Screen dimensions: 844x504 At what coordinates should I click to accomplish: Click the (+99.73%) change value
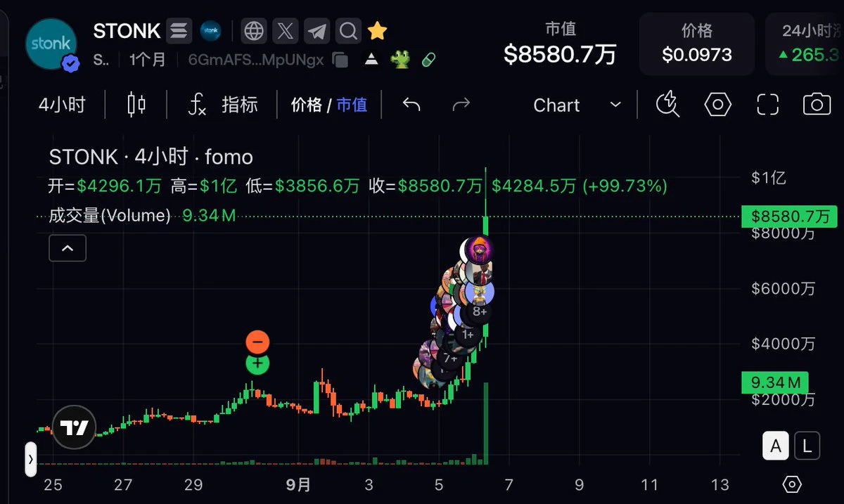pyautogui.click(x=625, y=186)
